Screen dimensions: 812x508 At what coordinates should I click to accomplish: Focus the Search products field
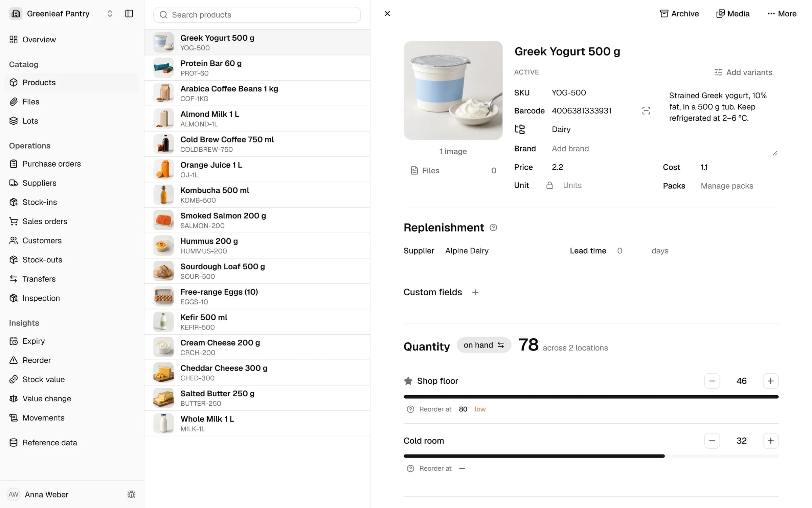tap(257, 15)
